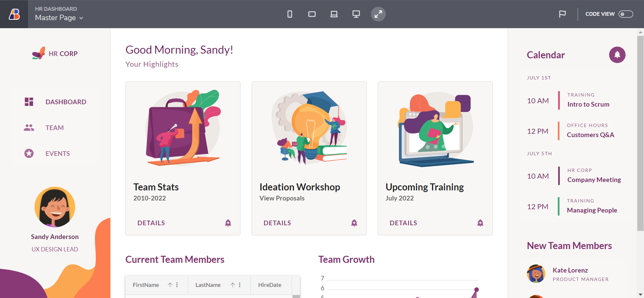The image size is (644, 298).
Task: Open LastName column options menu
Action: 240,285
